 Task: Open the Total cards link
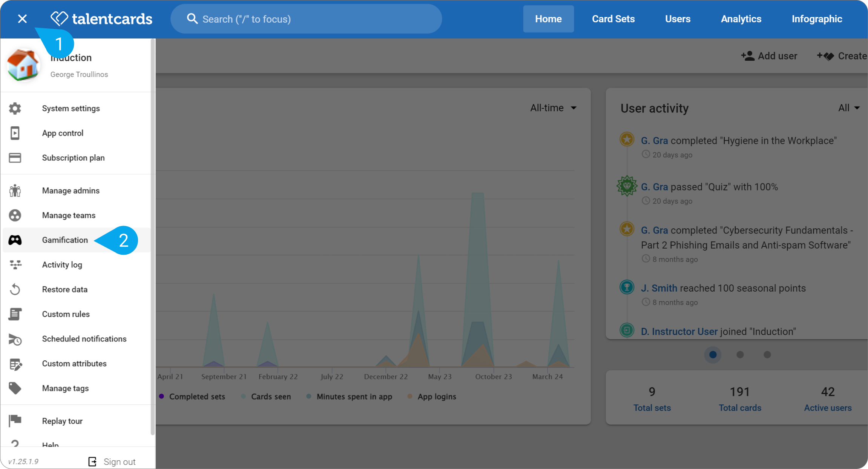pyautogui.click(x=740, y=408)
